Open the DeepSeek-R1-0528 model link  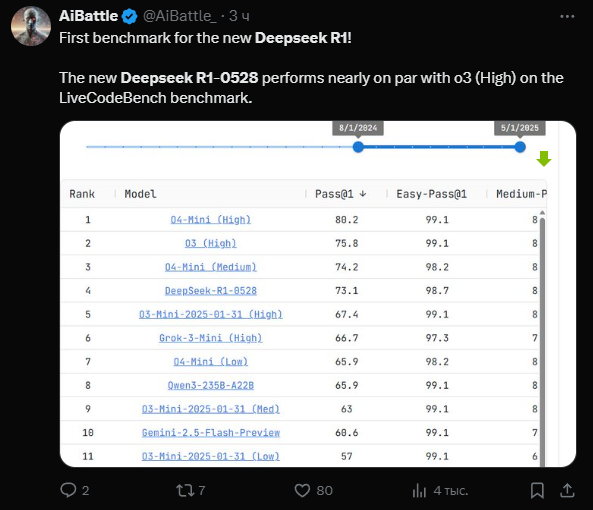[x=211, y=290]
